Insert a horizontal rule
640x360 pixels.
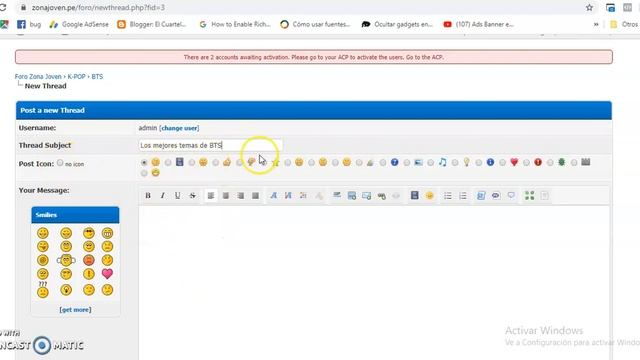(x=337, y=196)
